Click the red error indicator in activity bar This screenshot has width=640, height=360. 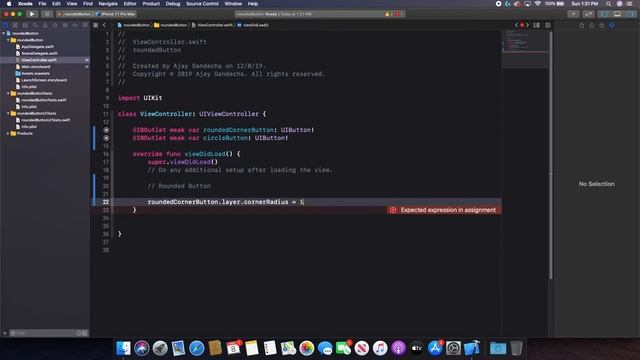(x=397, y=14)
